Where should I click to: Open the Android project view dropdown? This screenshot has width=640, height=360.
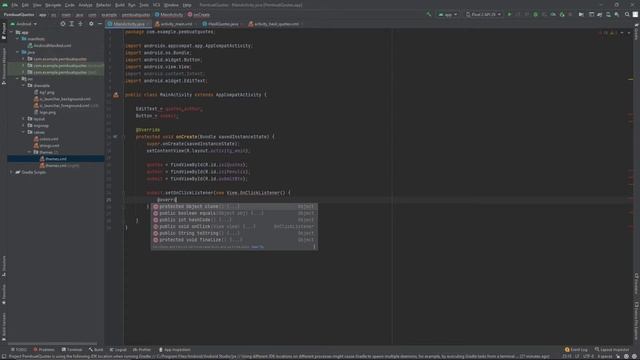(x=24, y=24)
